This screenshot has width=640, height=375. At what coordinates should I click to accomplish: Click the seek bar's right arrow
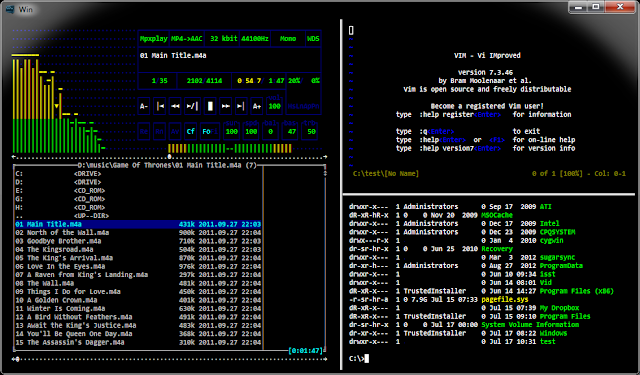325,157
